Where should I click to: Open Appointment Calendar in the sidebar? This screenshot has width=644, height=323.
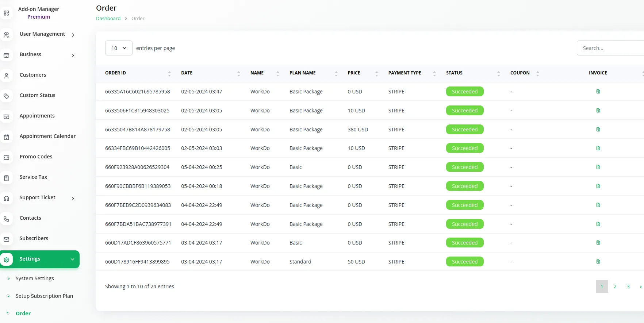pyautogui.click(x=47, y=136)
